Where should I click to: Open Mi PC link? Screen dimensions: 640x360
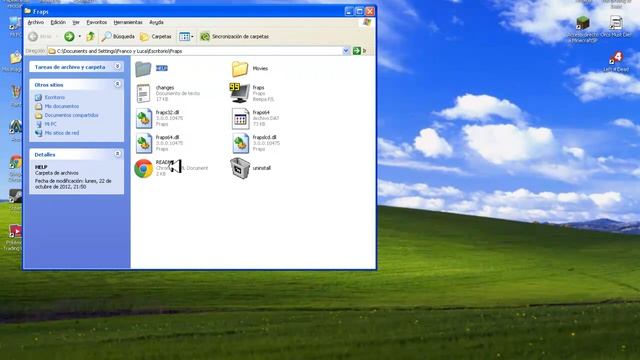click(51, 124)
